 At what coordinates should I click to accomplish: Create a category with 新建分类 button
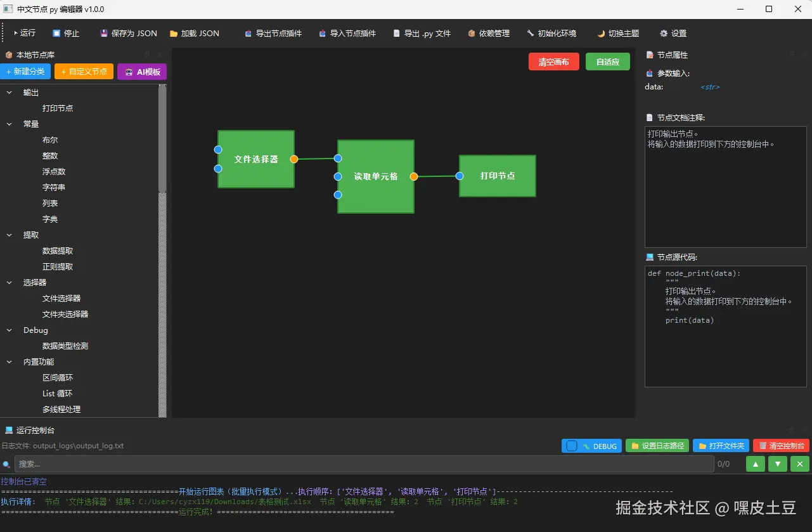tap(25, 72)
